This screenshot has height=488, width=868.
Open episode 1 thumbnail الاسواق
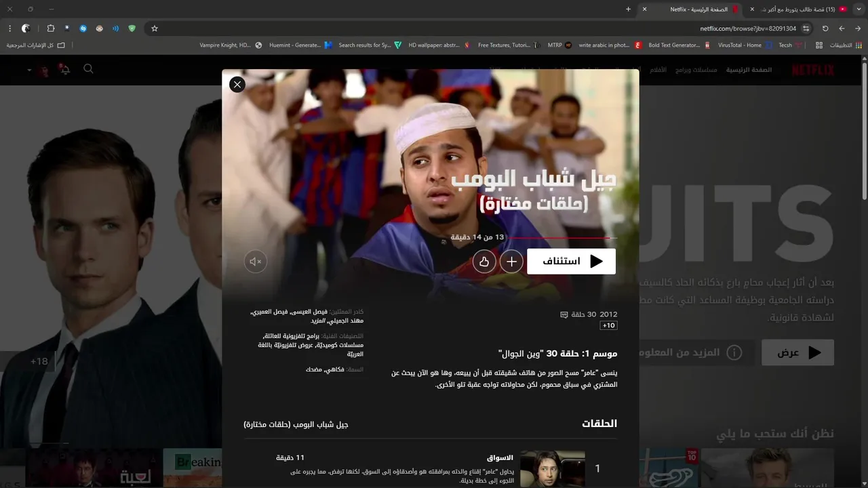552,468
